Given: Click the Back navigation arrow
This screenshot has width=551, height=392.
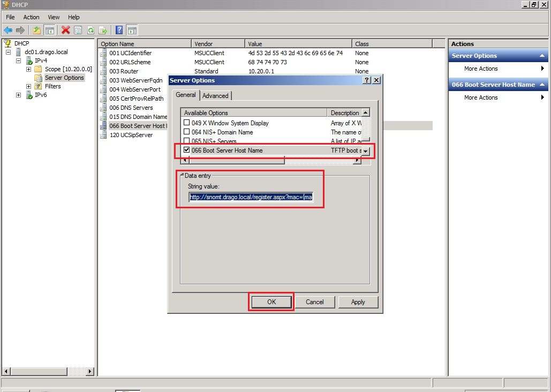Looking at the screenshot, I should tap(7, 30).
